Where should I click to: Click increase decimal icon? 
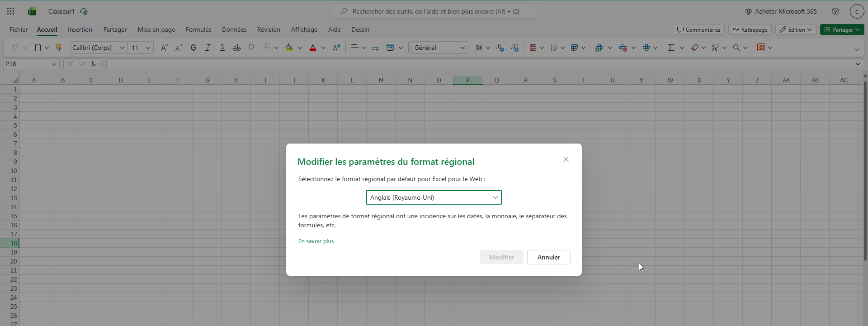point(514,48)
